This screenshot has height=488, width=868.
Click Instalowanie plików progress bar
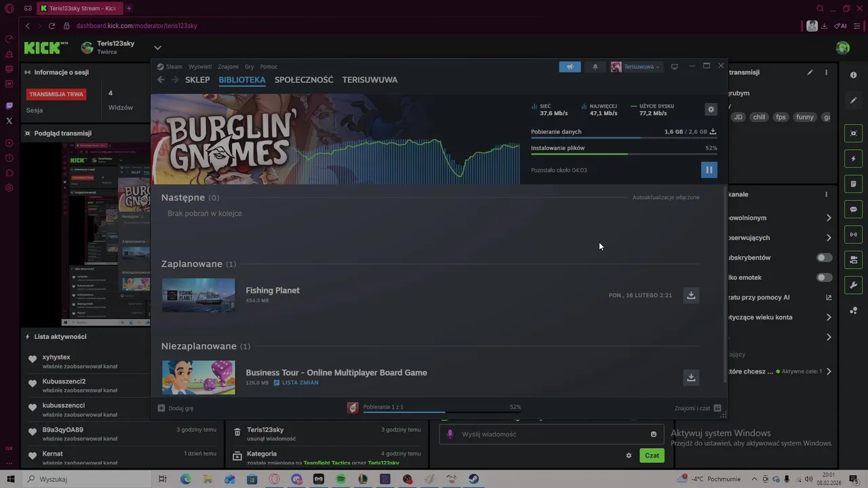[624, 154]
